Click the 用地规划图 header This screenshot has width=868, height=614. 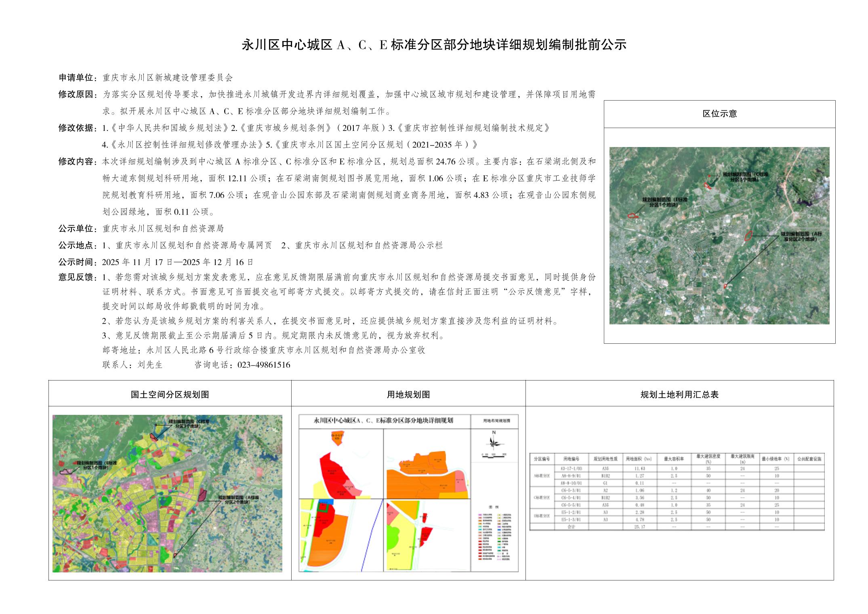click(x=408, y=395)
